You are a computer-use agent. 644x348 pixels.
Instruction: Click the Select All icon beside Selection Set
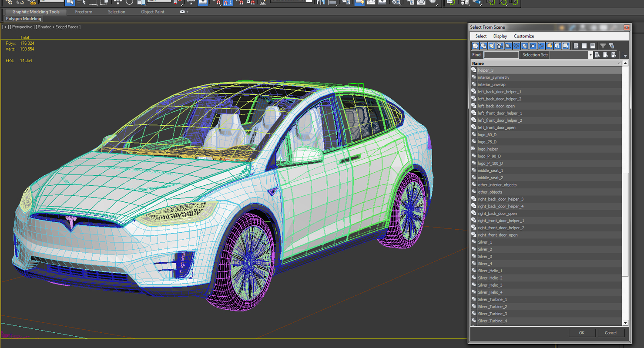597,55
